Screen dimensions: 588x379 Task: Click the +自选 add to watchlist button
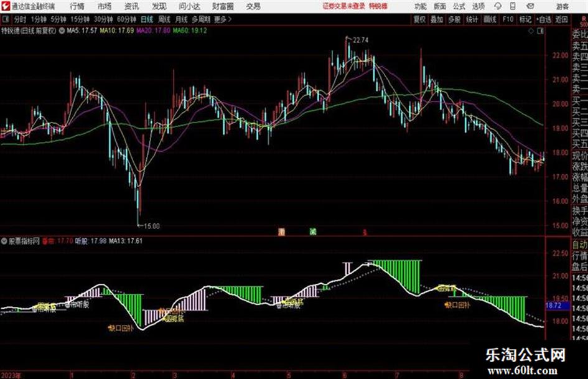(543, 19)
